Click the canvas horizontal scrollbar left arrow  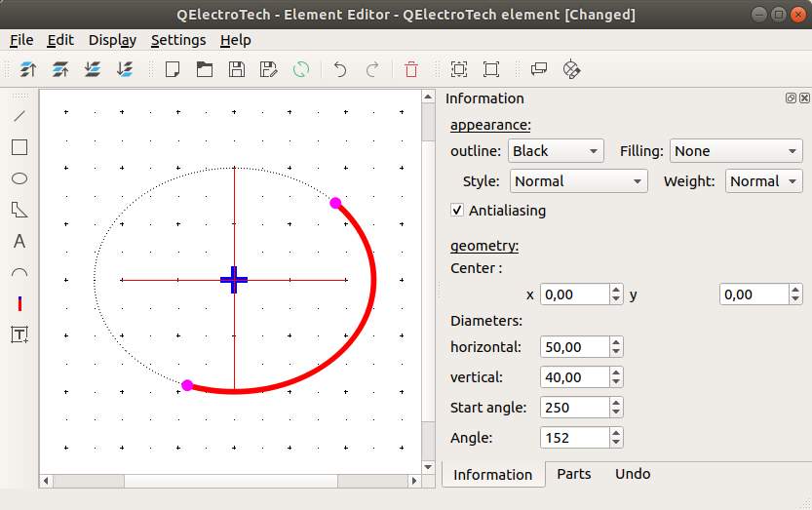click(x=46, y=481)
